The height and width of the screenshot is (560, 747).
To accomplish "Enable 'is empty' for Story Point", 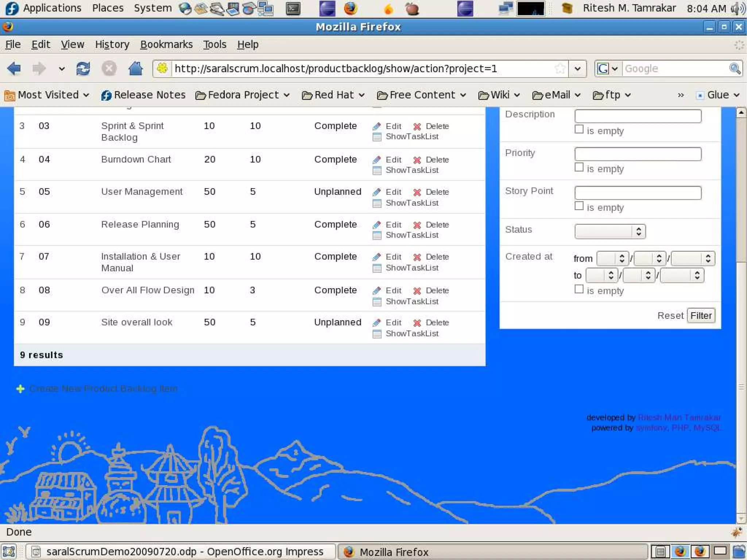I will [579, 206].
